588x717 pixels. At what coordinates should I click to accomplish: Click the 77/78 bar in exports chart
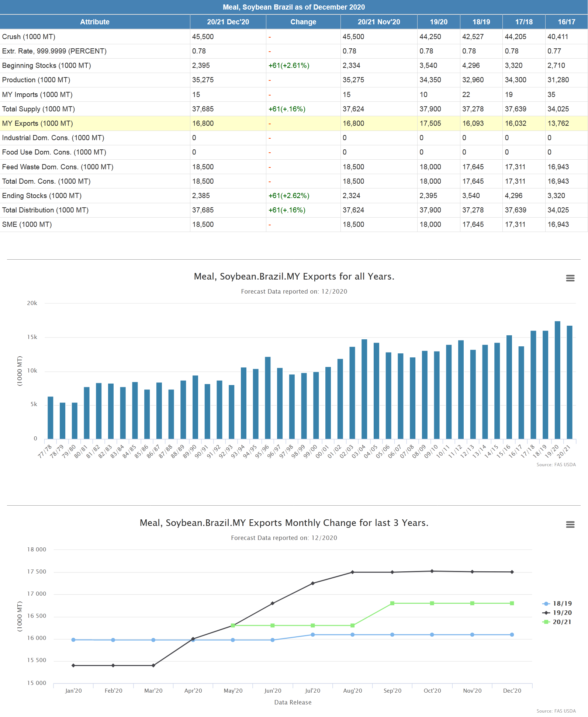(x=51, y=418)
